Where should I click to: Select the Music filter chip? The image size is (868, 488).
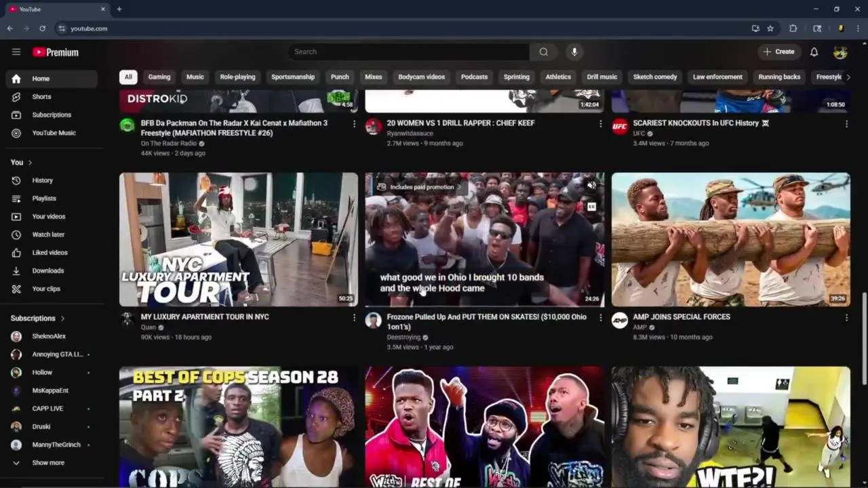(x=195, y=77)
